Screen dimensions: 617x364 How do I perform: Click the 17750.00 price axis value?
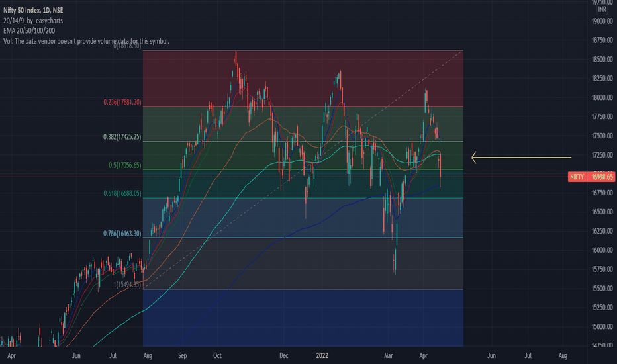(602, 116)
